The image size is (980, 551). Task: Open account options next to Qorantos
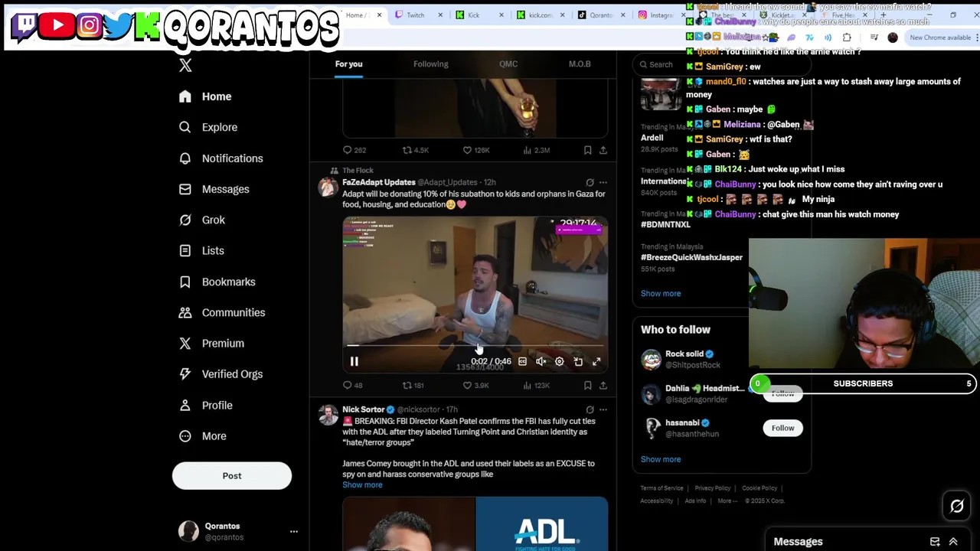tap(293, 531)
